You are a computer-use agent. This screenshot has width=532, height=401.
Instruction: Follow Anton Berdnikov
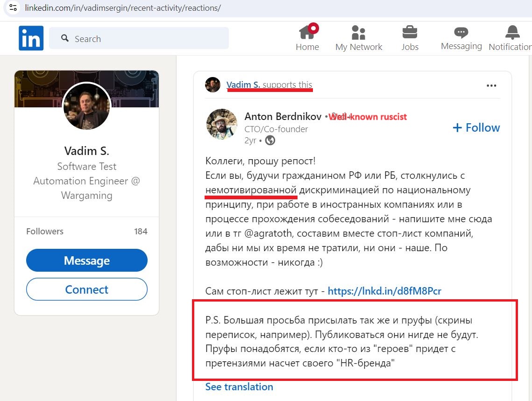476,128
